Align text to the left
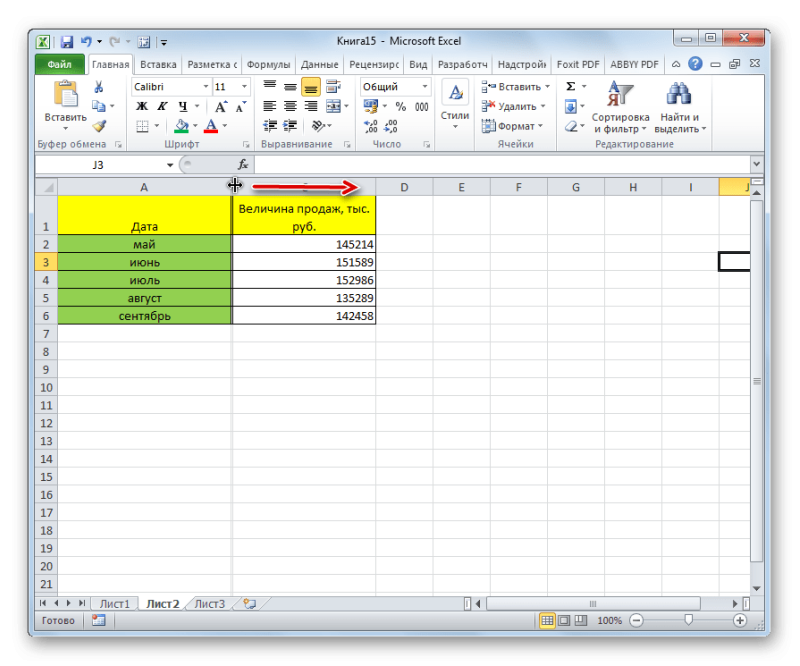 269,106
